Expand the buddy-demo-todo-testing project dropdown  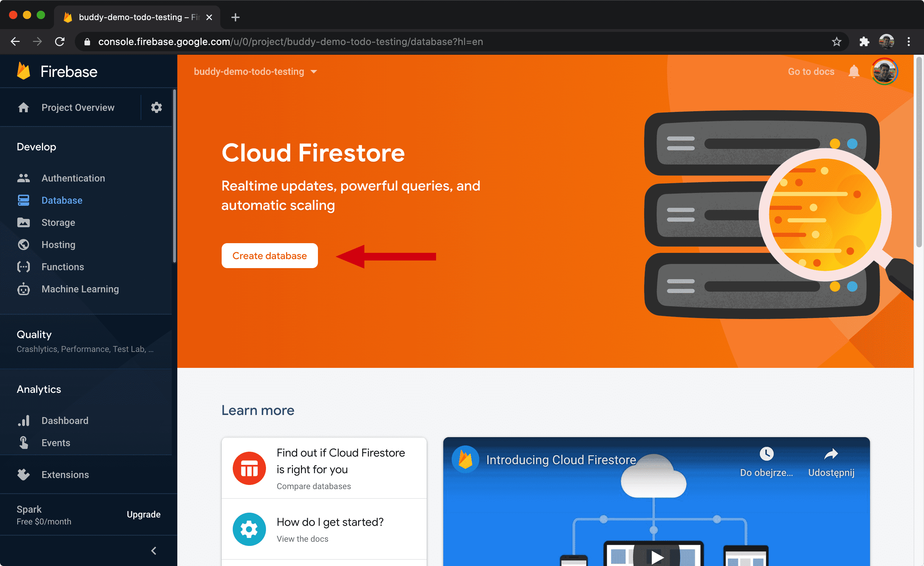(315, 72)
